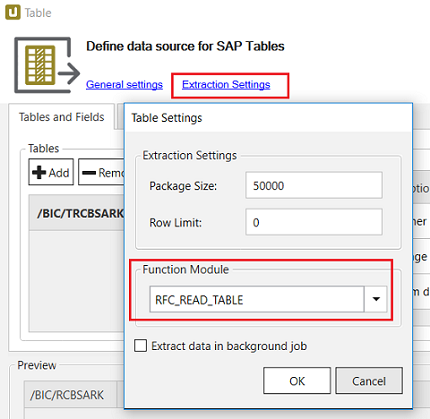
Task: Click the Table window title text
Action: [x=38, y=13]
